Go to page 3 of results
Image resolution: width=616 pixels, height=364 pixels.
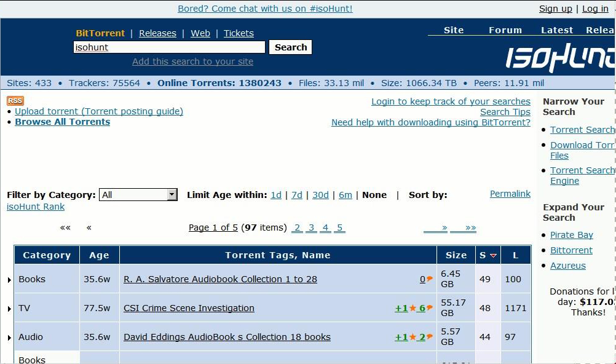311,228
